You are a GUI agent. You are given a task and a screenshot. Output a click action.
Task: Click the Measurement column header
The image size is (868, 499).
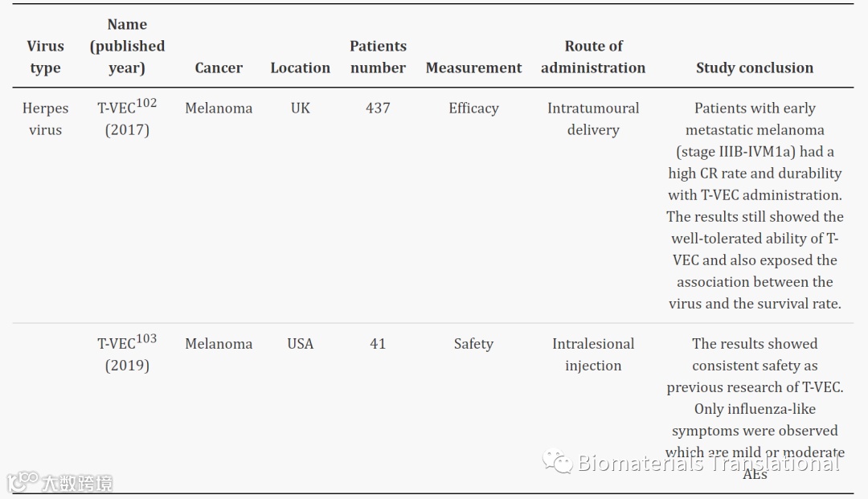pos(473,68)
